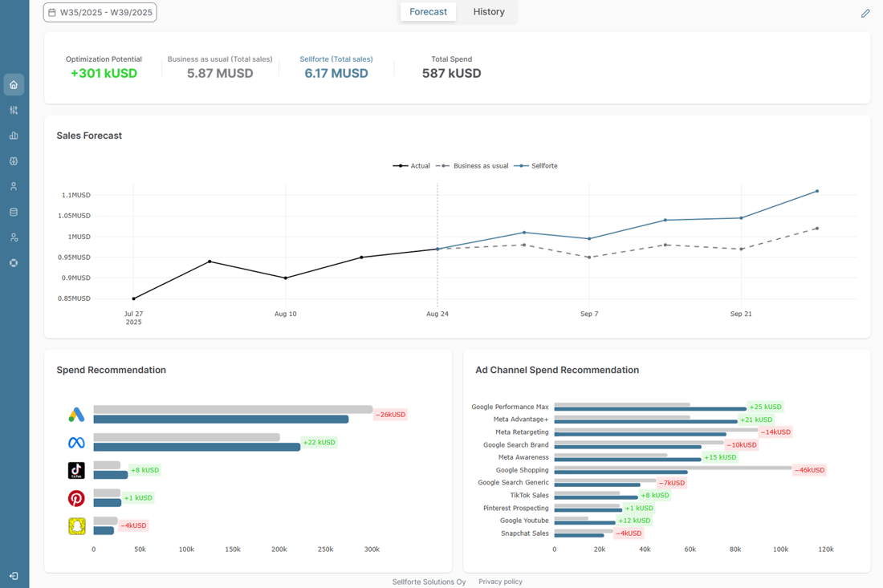883x588 pixels.
Task: Open the user profile icon in sidebar
Action: tap(14, 186)
